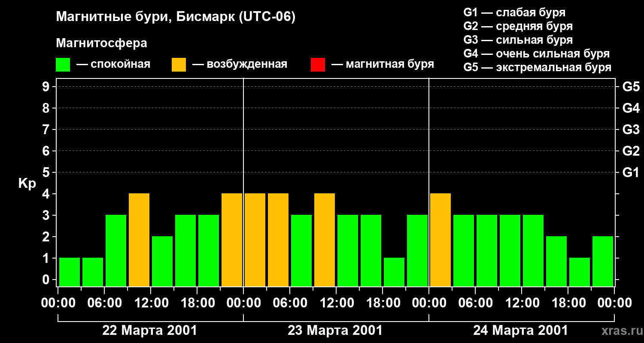Viewport: 644px width, 343px height.
Task: Click 'G4 — очень сильная буря' legend line
Action: click(x=536, y=54)
